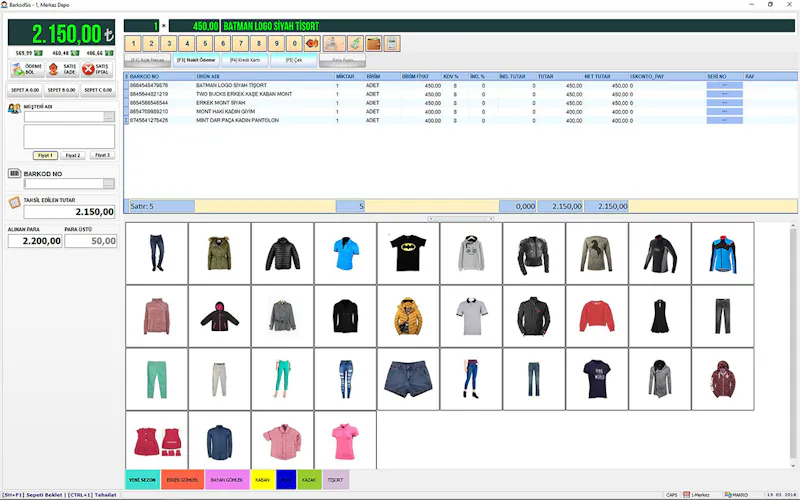This screenshot has width=800, height=500.
Task: Open the Erkek Gömlek category
Action: pos(182,480)
